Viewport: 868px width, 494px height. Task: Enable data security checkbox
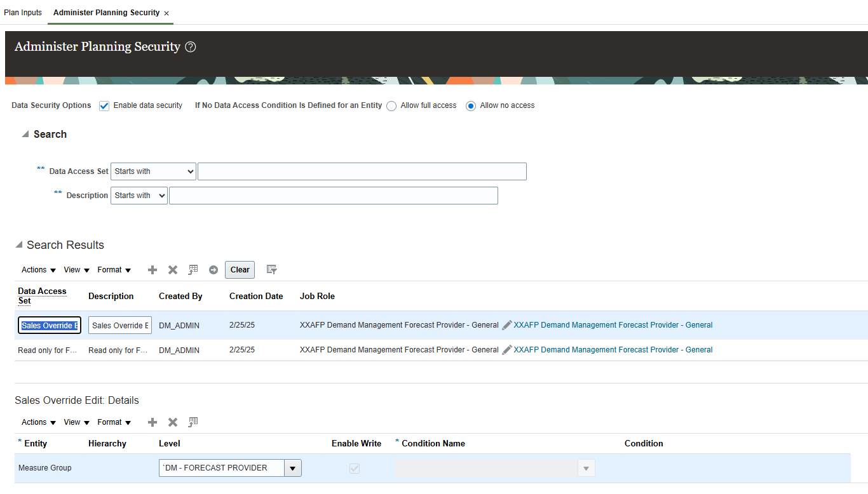click(x=104, y=105)
